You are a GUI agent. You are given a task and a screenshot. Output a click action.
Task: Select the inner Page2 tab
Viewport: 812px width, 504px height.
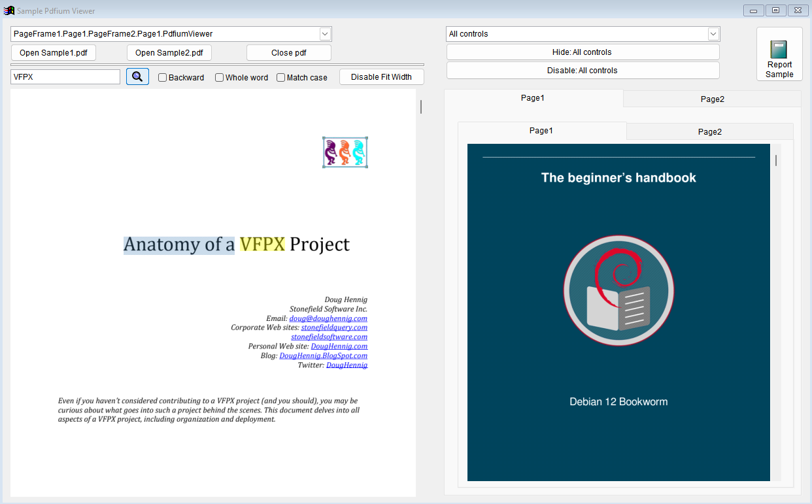point(710,131)
